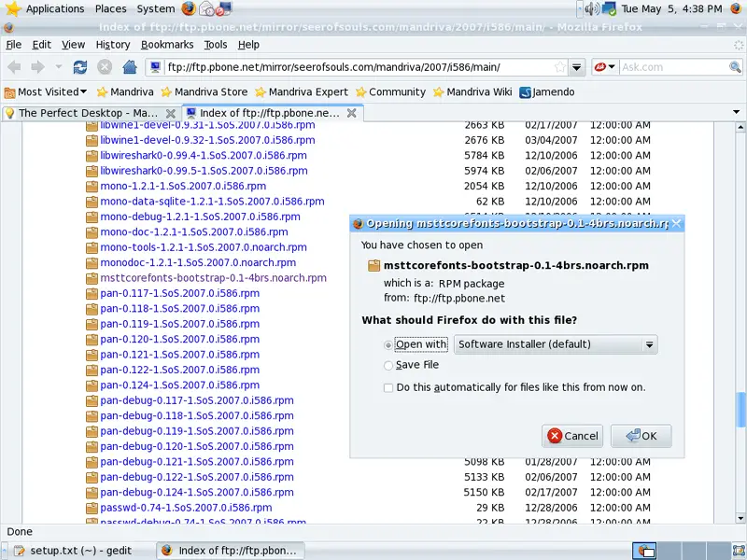This screenshot has height=560, width=747.
Task: Close the Perfect Desktop tab
Action: point(170,113)
